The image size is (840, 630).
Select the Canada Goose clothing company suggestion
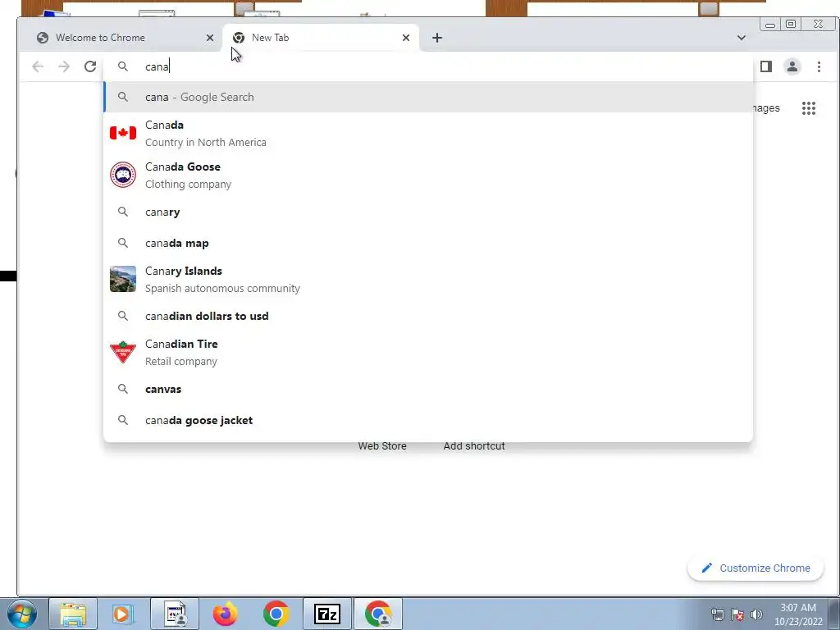click(428, 176)
